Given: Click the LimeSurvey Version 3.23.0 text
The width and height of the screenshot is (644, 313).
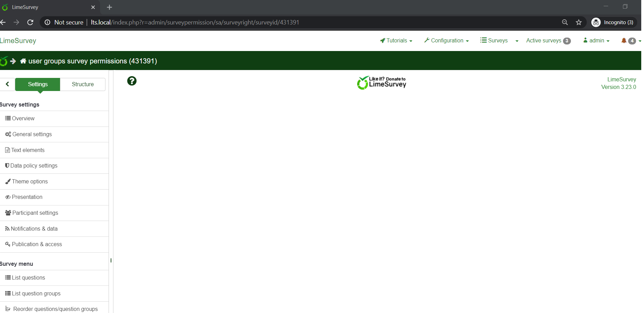Looking at the screenshot, I should (x=618, y=83).
